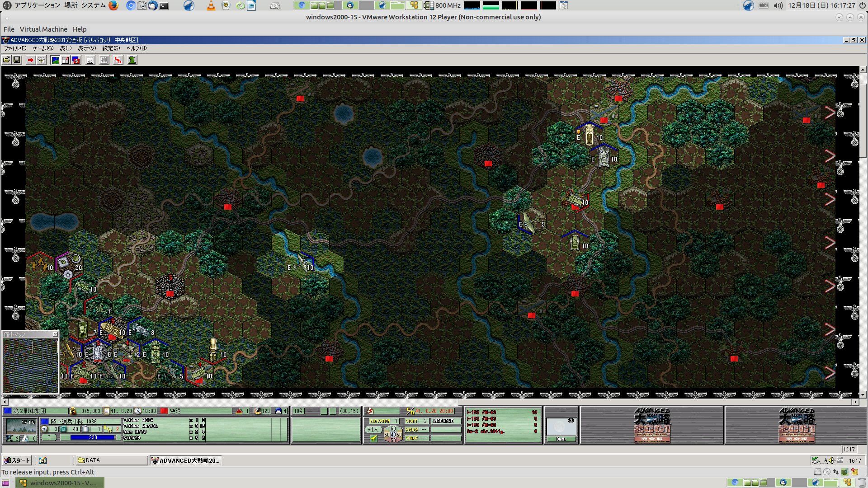Click the first Advanced 大戦略 2001 logo panel
Screen dimensions: 868x488
[x=651, y=425]
